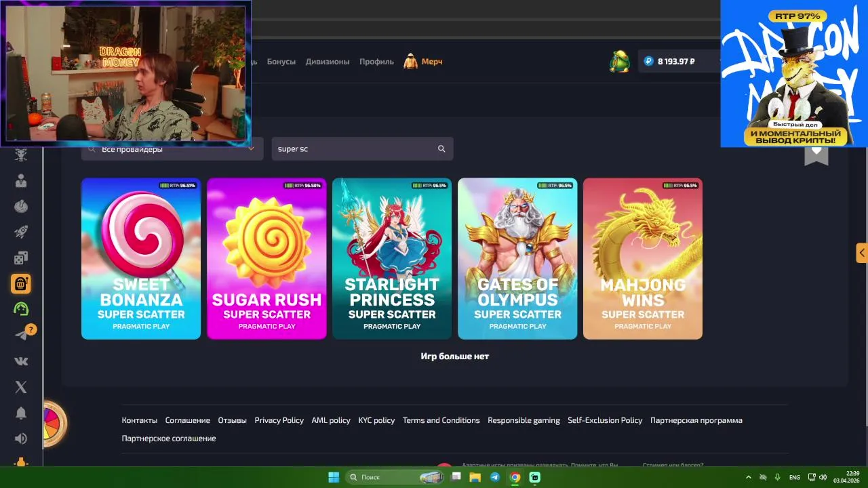868x488 pixels.
Task: Click the Windows taskbar 'Поиск' search box
Action: 395,477
